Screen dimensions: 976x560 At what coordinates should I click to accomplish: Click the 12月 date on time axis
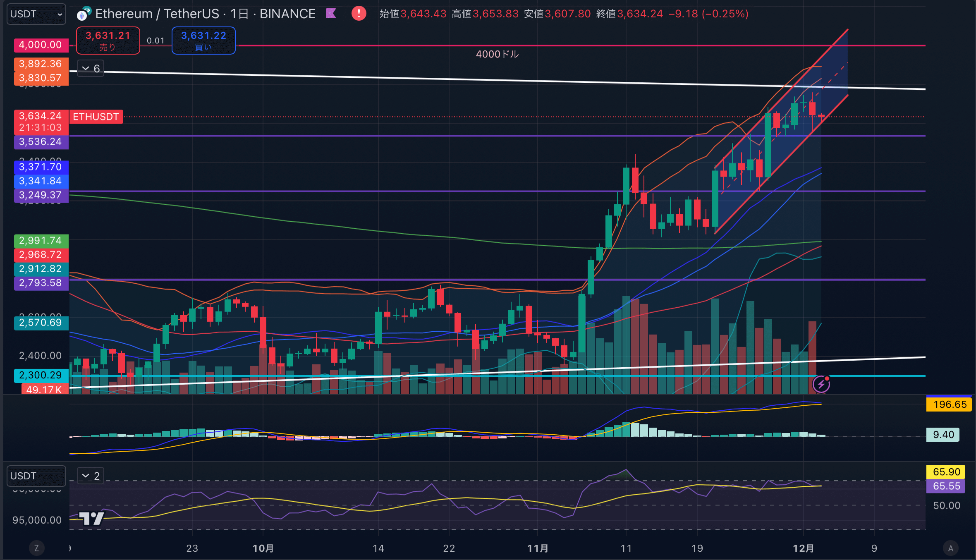(803, 548)
